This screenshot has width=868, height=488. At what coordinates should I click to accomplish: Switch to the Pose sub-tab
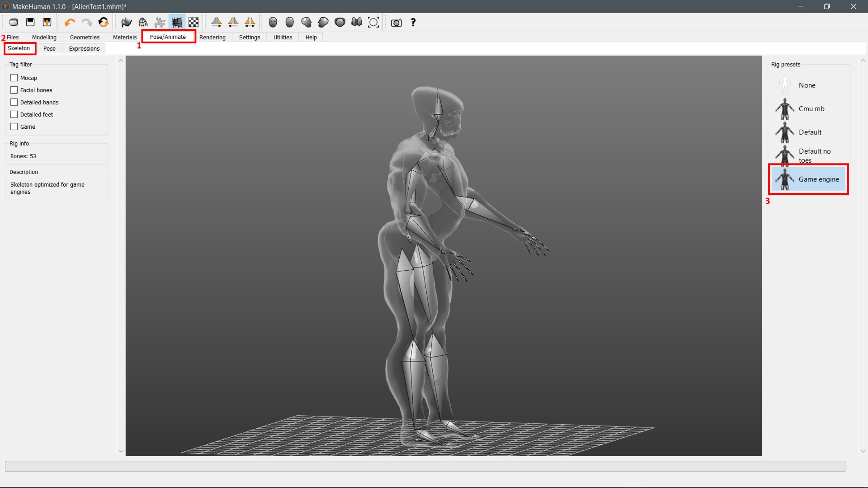click(50, 48)
